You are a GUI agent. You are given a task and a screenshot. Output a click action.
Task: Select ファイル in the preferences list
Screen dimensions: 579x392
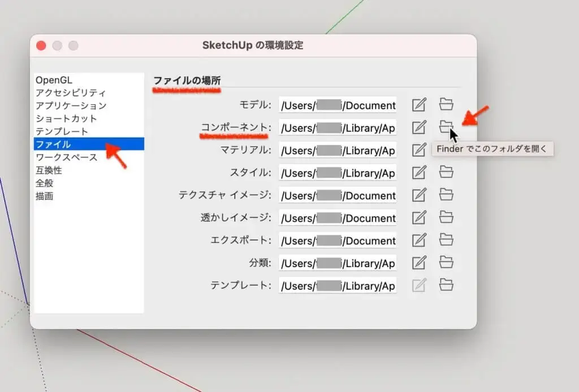89,144
